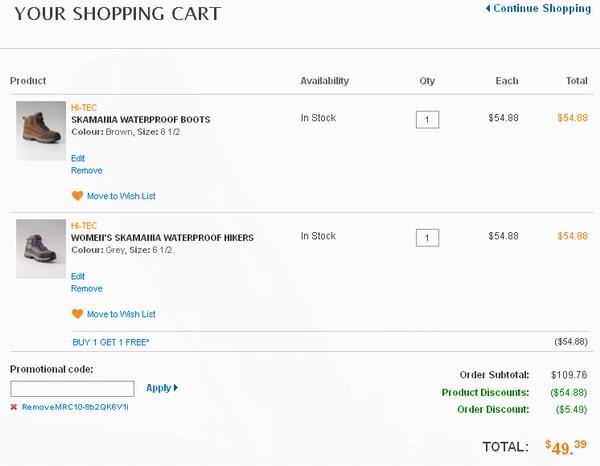
Task: Click the arrow icon beside Continue Shopping
Action: pyautogui.click(x=488, y=8)
